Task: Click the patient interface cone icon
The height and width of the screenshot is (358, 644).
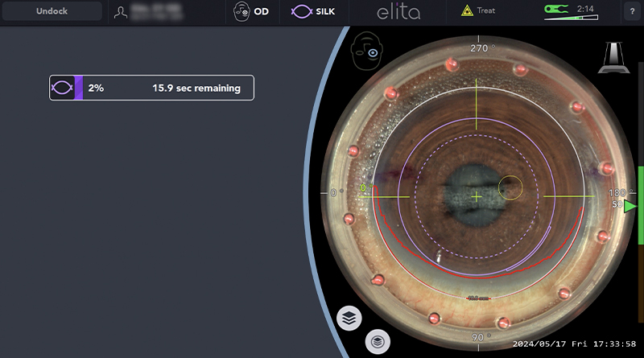Action: [613, 57]
